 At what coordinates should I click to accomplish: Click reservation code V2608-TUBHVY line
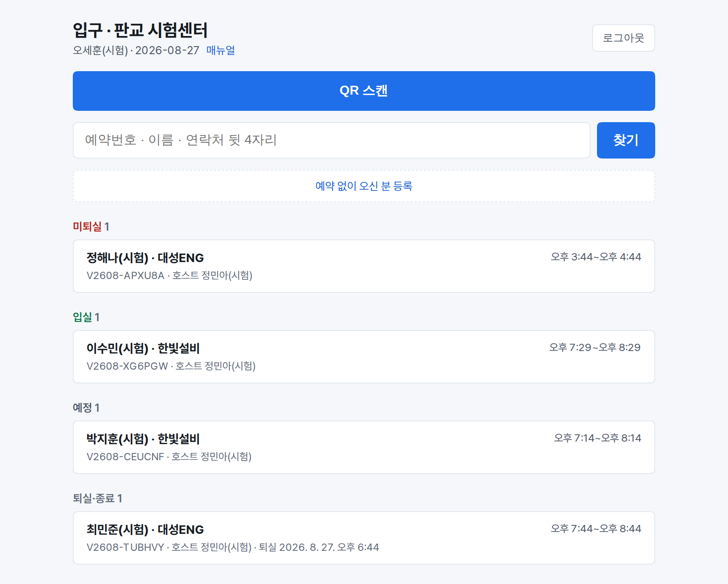[x=233, y=547]
